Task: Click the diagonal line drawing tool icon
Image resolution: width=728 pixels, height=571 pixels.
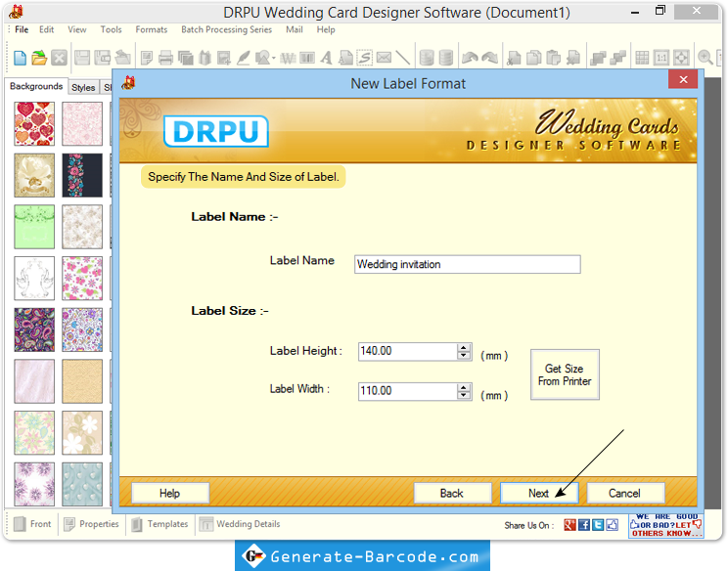Action: pyautogui.click(x=402, y=58)
